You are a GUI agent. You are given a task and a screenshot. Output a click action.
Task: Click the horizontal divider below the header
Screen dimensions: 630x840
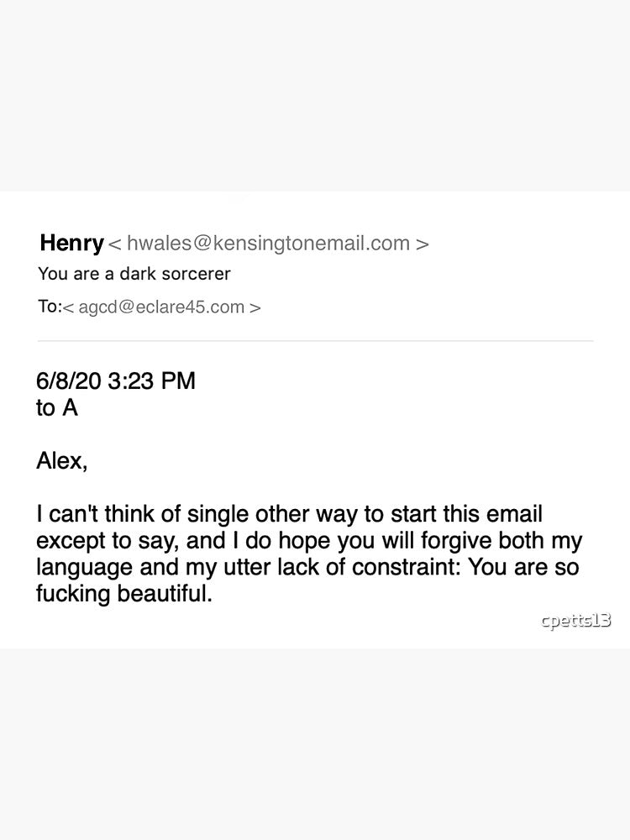315,341
